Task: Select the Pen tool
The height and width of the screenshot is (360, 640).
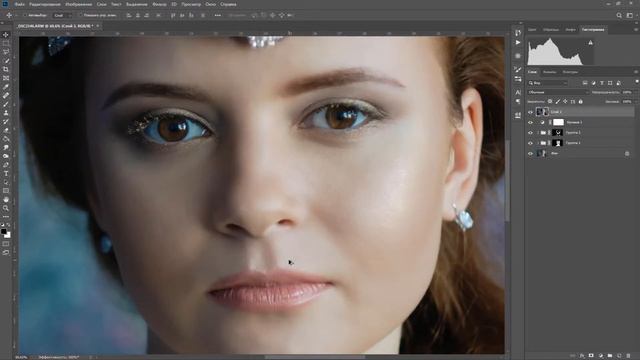Action: pyautogui.click(x=6, y=165)
